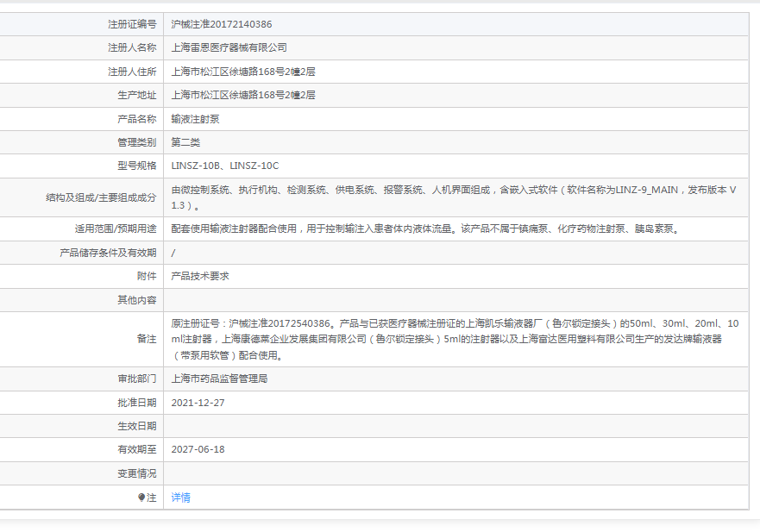Click the 变更情况 row label
This screenshot has width=760, height=532.
click(137, 473)
